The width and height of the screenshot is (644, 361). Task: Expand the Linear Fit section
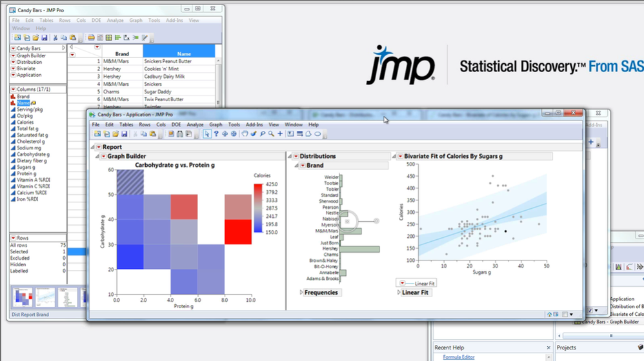tap(398, 293)
